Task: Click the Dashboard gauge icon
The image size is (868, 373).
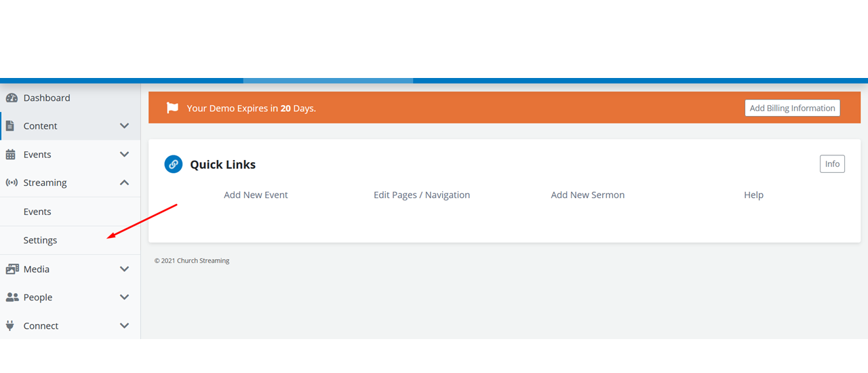Action: [x=11, y=98]
